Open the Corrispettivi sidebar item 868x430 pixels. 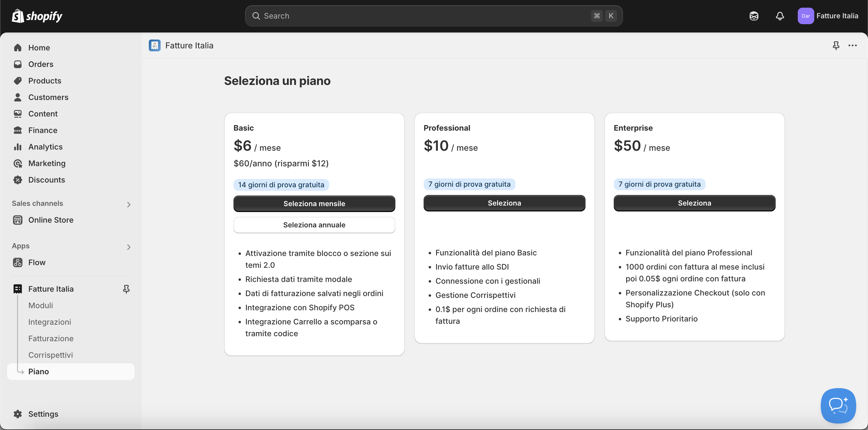pyautogui.click(x=50, y=355)
